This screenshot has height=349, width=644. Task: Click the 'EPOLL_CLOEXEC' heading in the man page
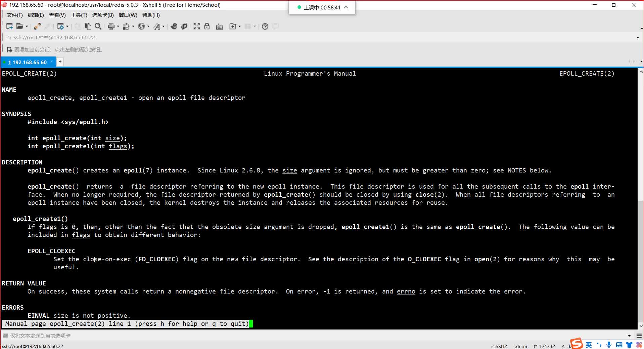pos(51,251)
